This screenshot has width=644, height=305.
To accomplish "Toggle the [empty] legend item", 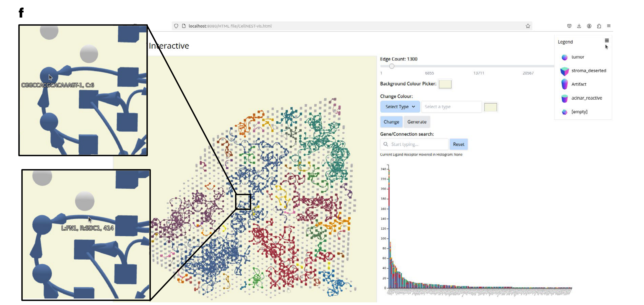I will pos(579,112).
